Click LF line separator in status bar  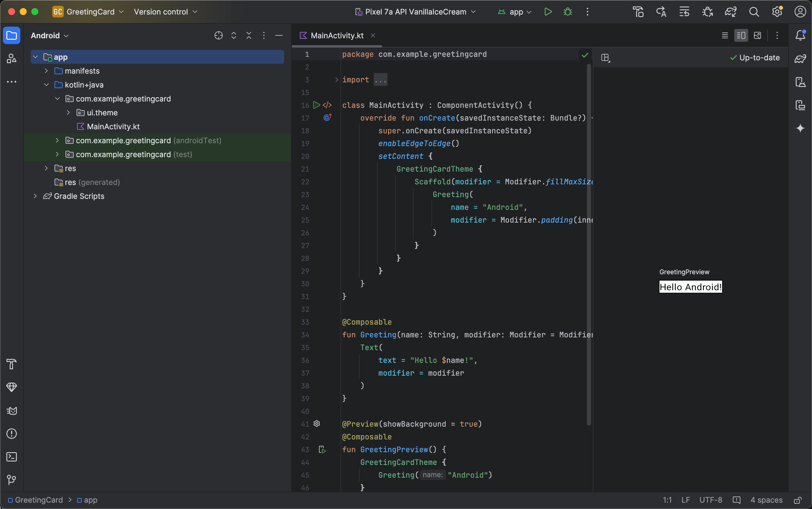coord(686,500)
